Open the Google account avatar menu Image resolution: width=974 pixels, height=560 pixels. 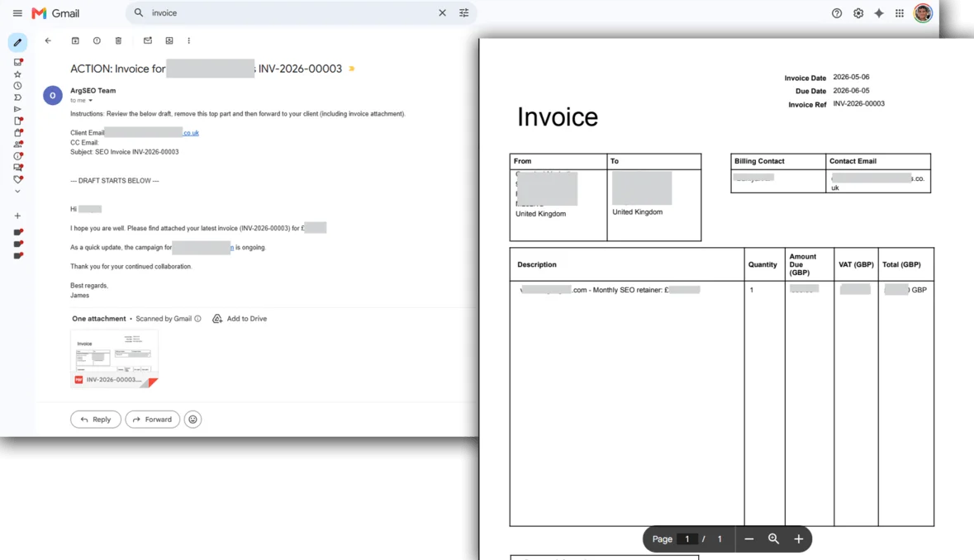point(923,13)
